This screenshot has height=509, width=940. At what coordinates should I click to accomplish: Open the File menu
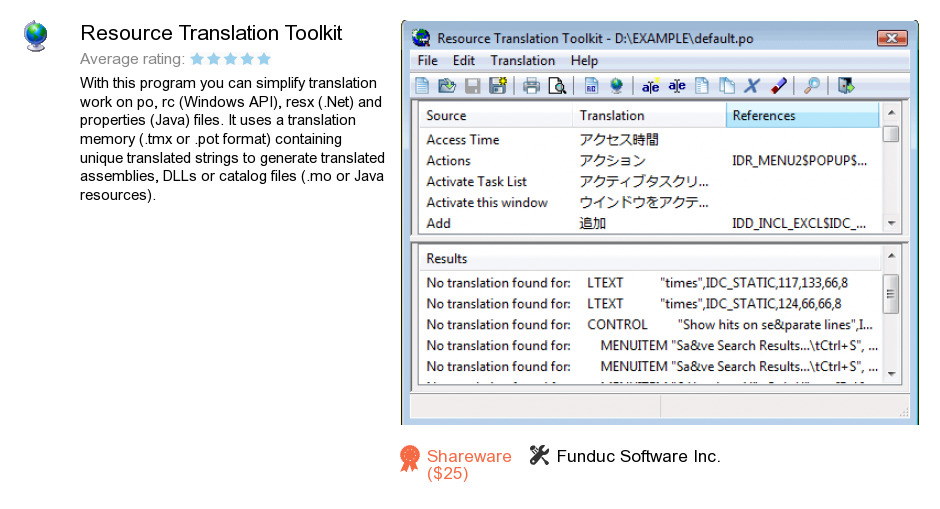[427, 61]
